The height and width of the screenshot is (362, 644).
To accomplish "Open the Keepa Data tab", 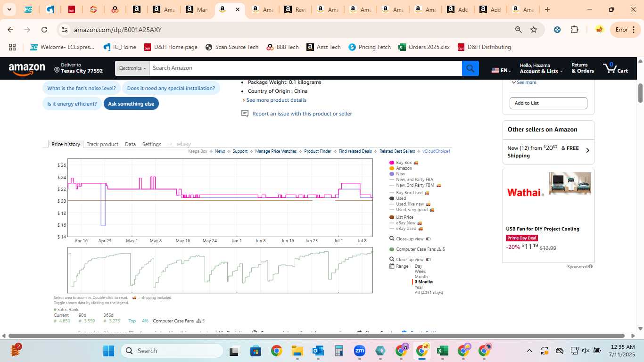I will pyautogui.click(x=130, y=144).
